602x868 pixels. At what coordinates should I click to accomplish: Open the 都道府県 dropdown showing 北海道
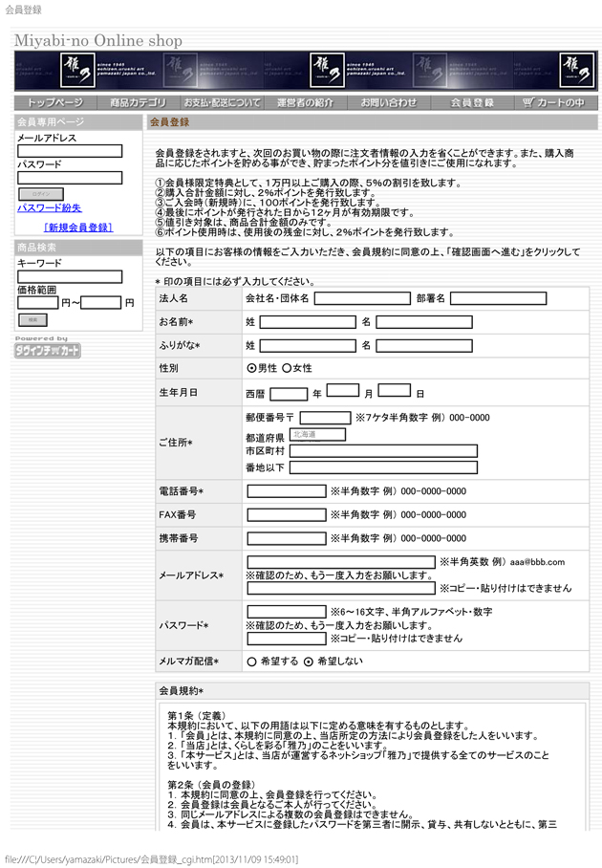point(317,435)
